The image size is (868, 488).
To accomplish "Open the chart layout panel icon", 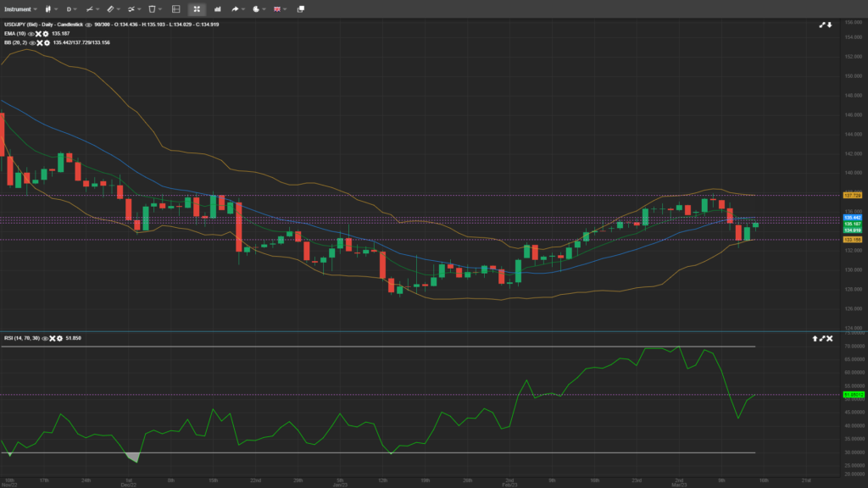I will [x=175, y=8].
